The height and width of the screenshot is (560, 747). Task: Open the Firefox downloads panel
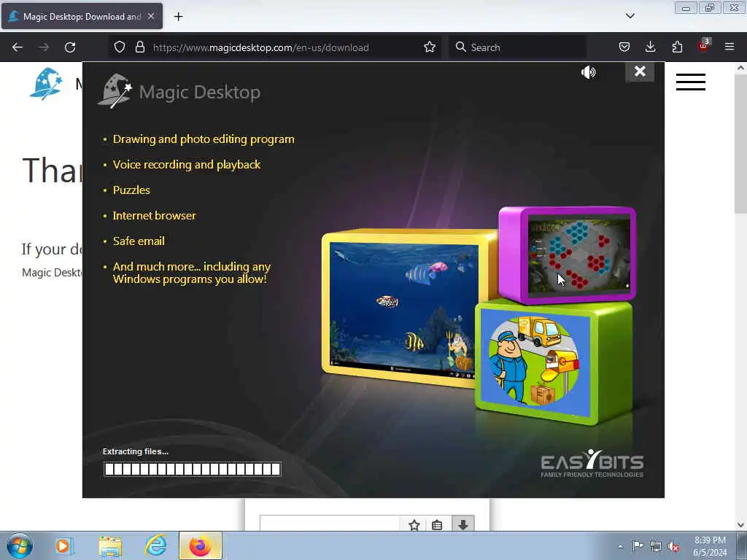(650, 47)
